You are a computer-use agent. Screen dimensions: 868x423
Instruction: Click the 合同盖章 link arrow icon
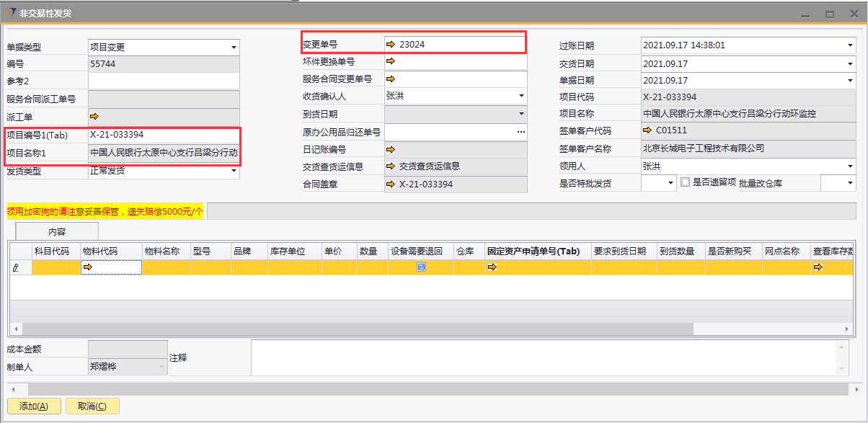[391, 184]
